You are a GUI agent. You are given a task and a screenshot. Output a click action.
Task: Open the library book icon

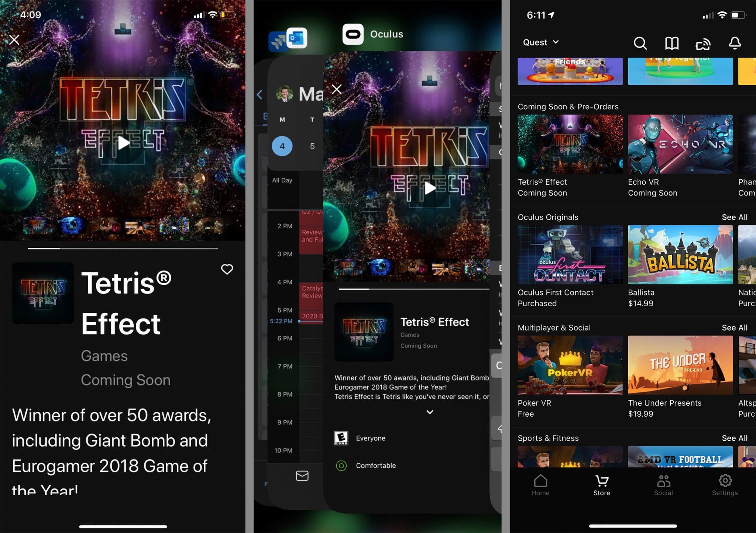click(671, 43)
